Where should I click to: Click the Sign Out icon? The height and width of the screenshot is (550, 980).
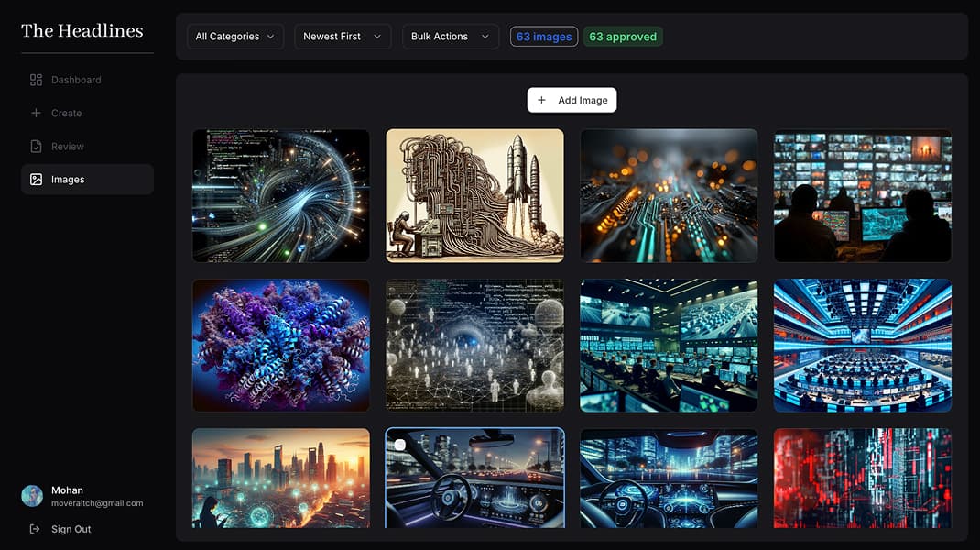[x=34, y=529]
